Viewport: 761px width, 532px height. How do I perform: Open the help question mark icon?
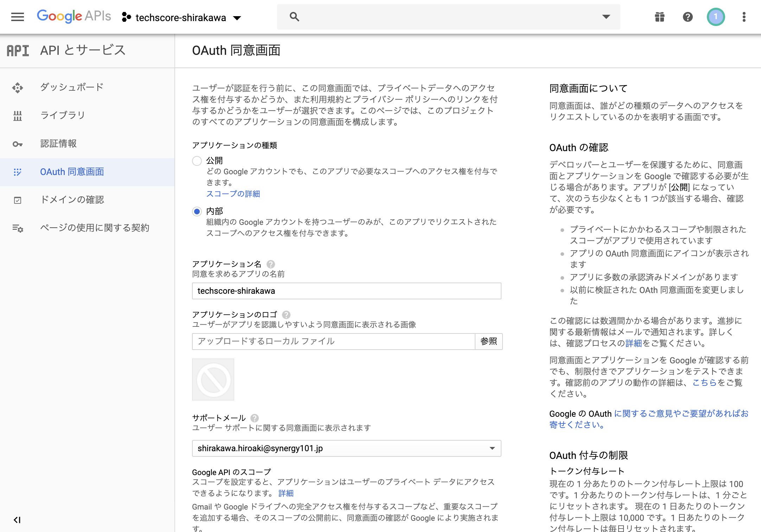(688, 17)
